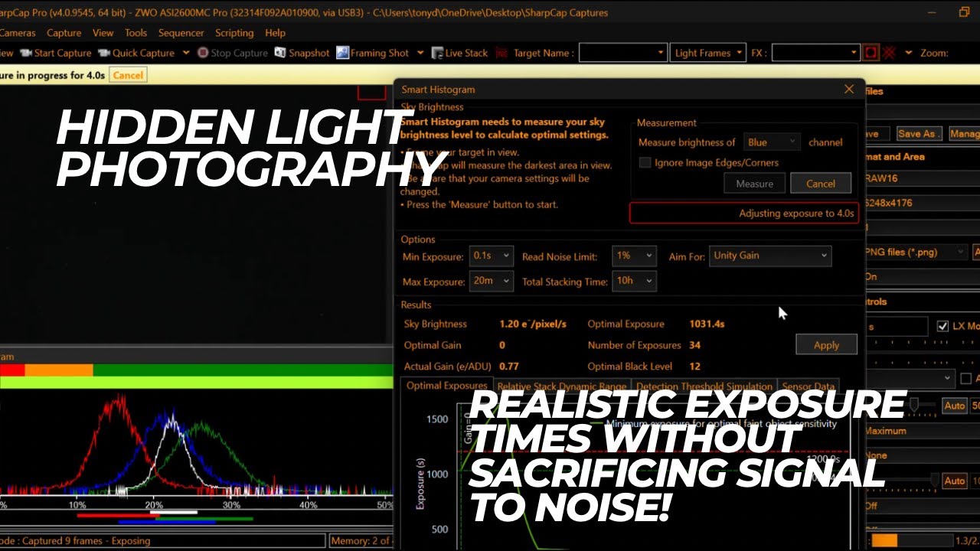Open the Sequencer menu

pos(181,33)
